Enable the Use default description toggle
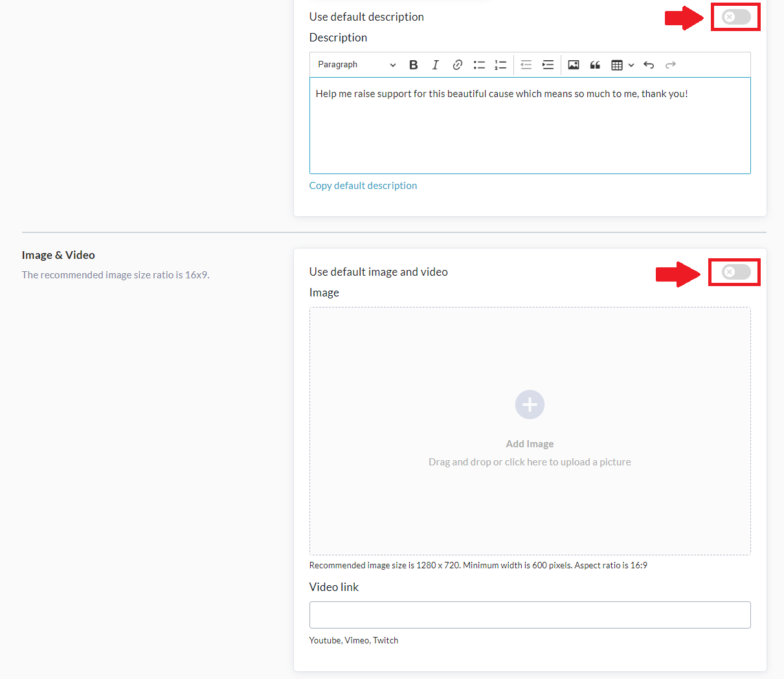This screenshot has width=784, height=679. [736, 17]
